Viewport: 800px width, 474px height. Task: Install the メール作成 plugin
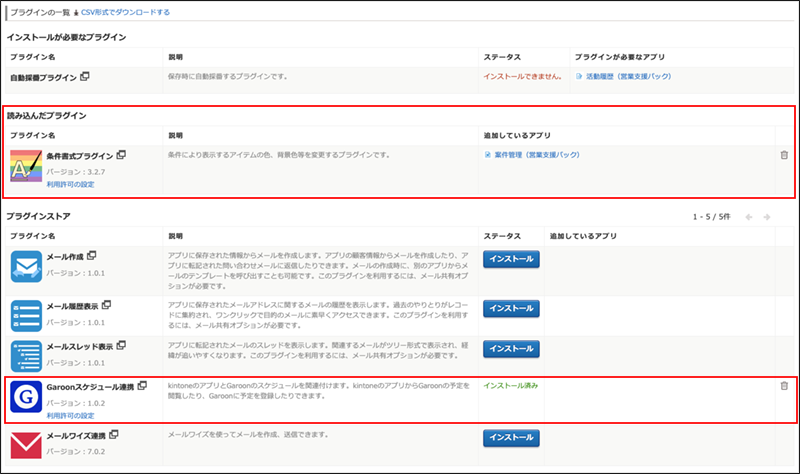pos(511,259)
